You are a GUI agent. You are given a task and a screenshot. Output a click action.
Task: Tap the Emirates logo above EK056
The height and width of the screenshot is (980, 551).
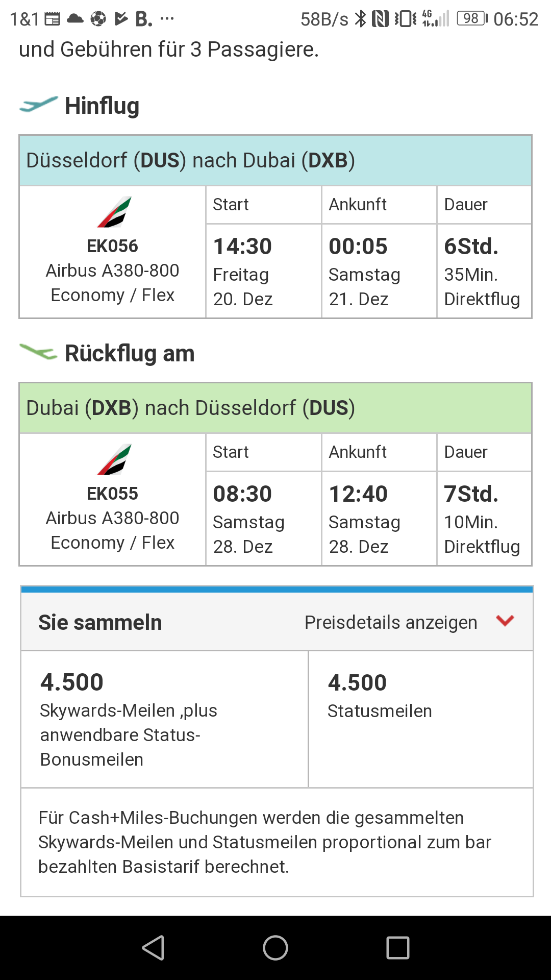tap(114, 212)
